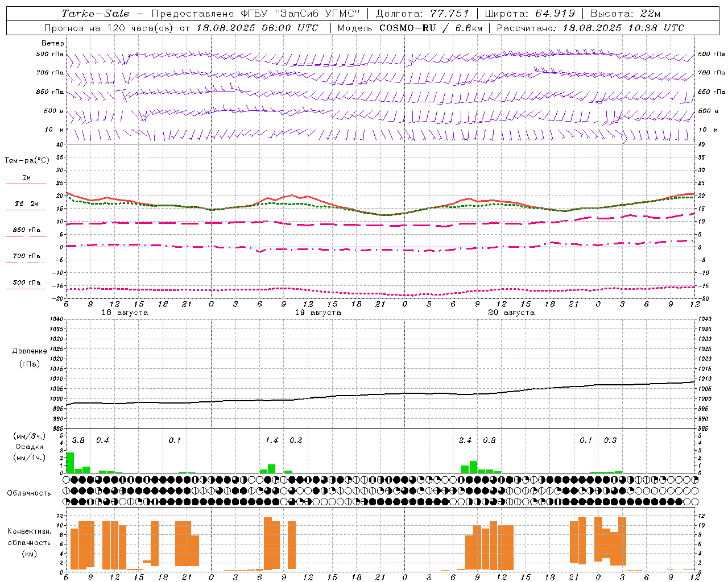This screenshot has height=582, width=728.
Task: Click the date label 20 августа
Action: coord(511,313)
